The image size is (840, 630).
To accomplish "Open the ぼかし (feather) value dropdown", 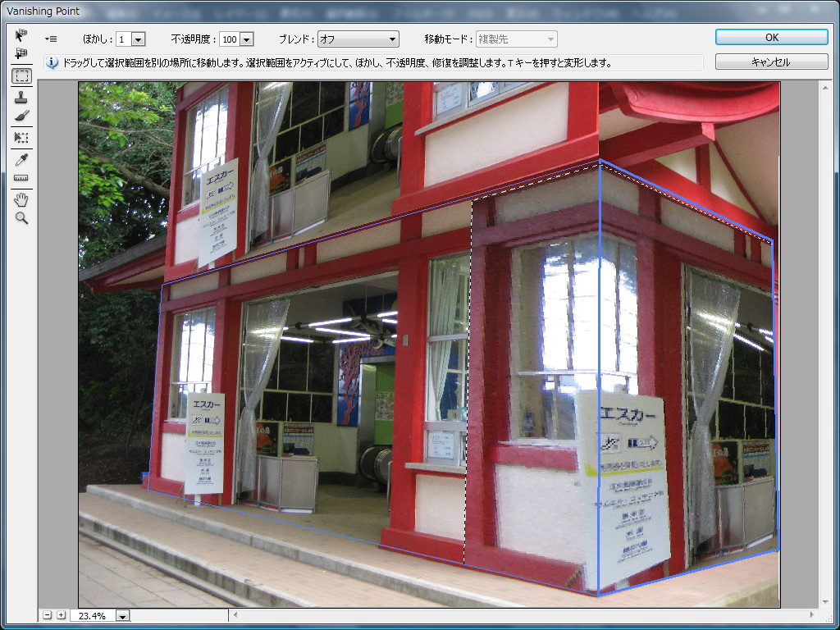I will (138, 39).
